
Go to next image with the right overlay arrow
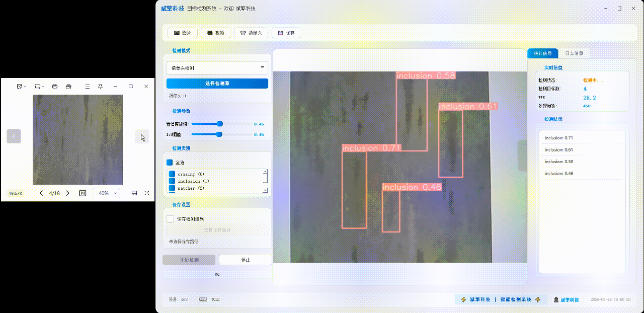(x=142, y=136)
